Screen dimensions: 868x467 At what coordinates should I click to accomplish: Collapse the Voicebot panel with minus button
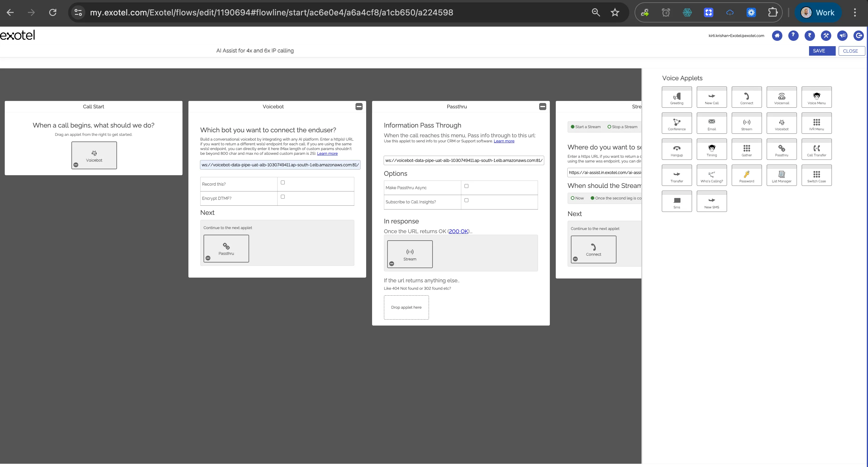tap(359, 107)
